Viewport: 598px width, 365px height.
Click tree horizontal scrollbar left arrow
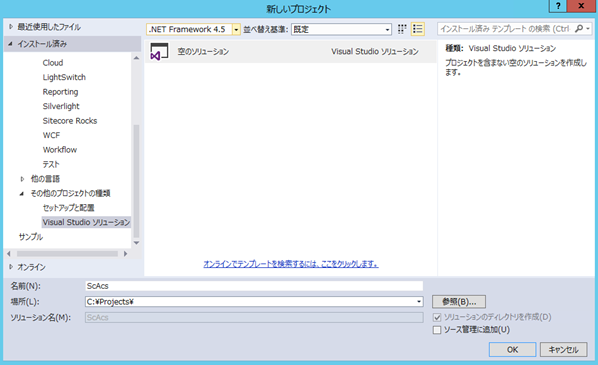pyautogui.click(x=9, y=254)
